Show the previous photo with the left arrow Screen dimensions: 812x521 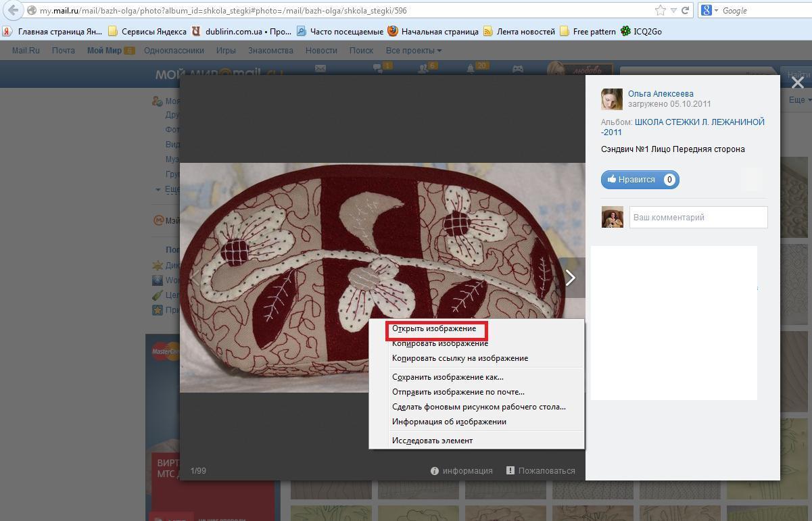pyautogui.click(x=195, y=278)
